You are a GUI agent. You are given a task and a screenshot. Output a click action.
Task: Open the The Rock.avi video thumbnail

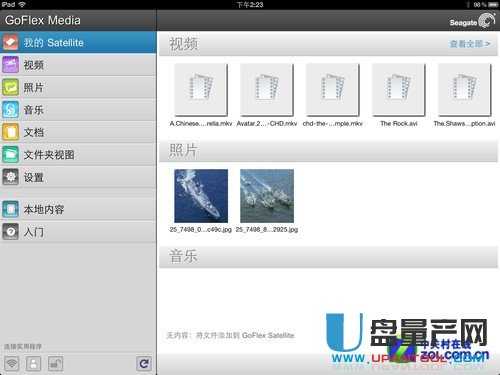[398, 90]
